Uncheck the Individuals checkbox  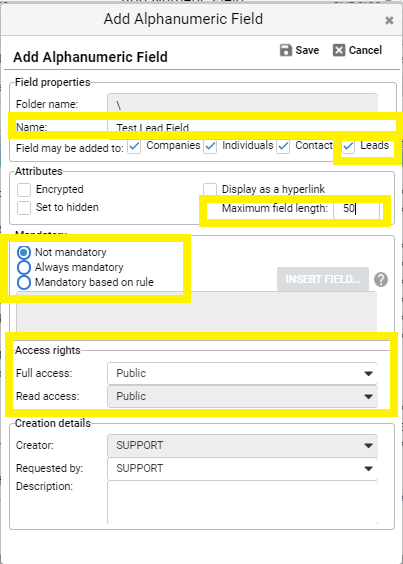(210, 147)
